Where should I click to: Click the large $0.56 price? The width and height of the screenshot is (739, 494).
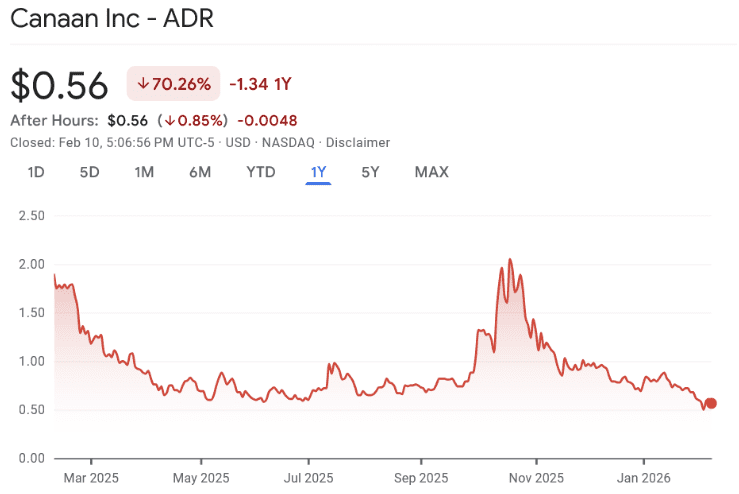(x=59, y=86)
